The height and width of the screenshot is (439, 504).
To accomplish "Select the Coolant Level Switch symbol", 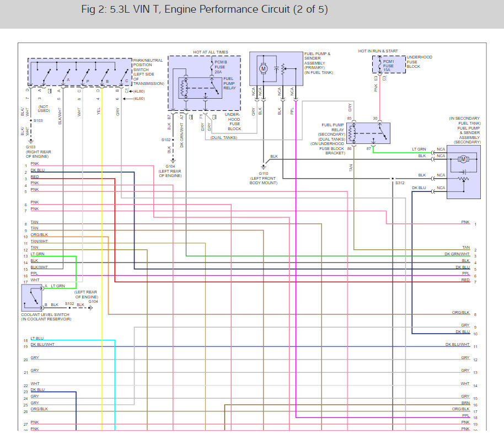I will tap(32, 298).
